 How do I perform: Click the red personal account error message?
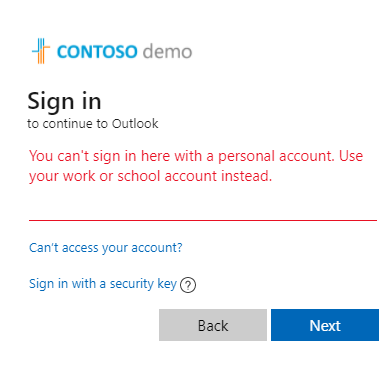[x=196, y=166]
